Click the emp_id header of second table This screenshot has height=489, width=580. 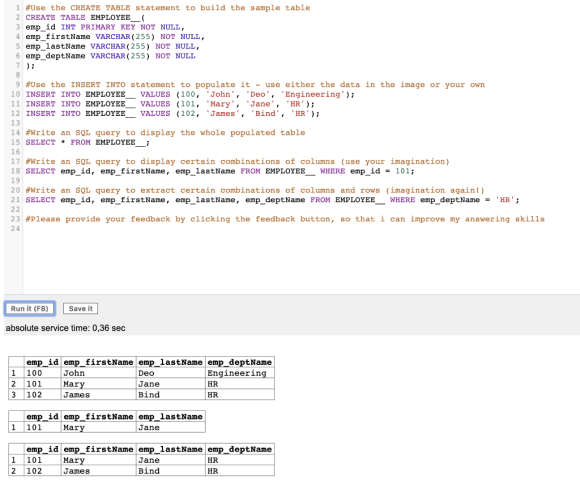point(43,417)
